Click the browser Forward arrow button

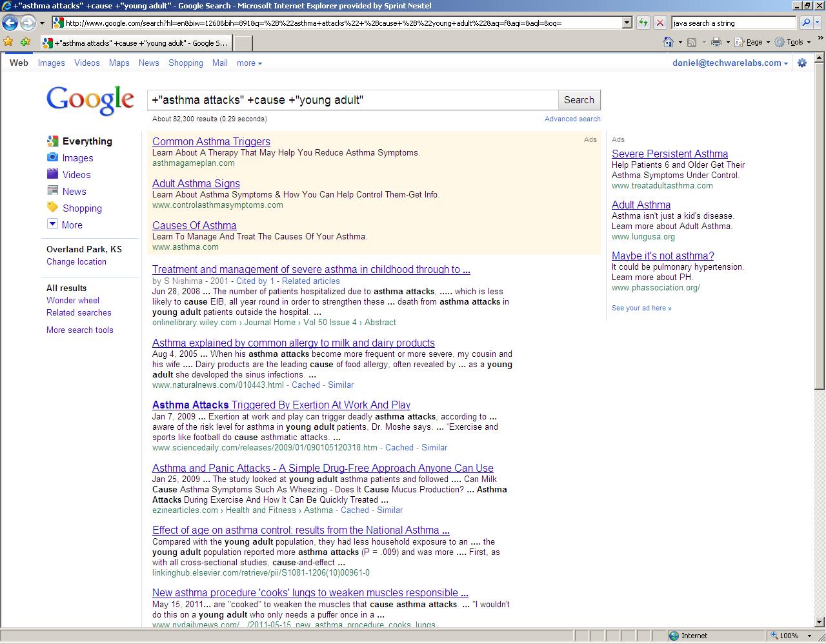pos(27,23)
